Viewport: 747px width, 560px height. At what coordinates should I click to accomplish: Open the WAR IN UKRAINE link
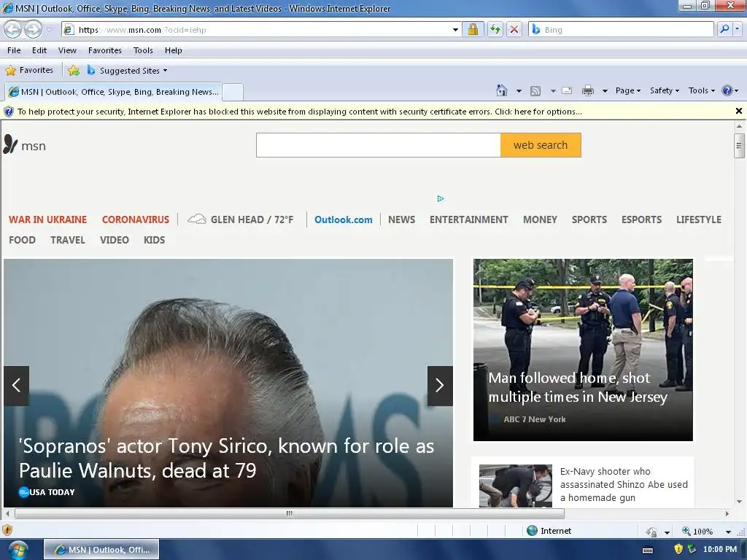pyautogui.click(x=47, y=219)
